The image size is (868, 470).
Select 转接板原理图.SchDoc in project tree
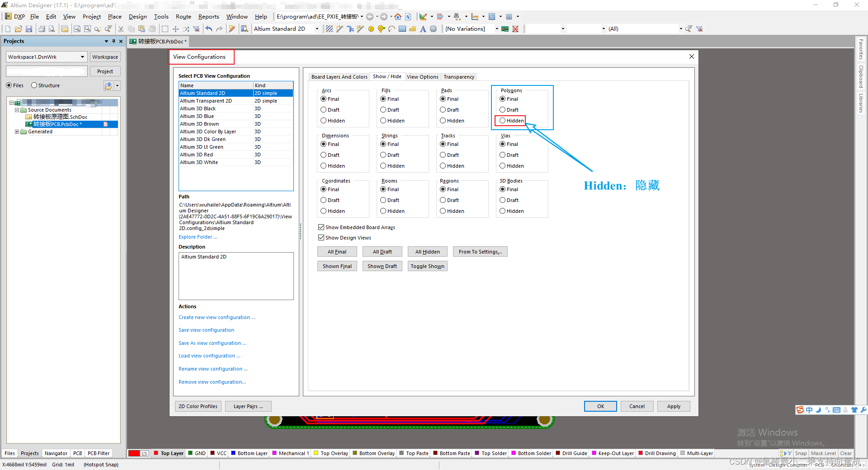pyautogui.click(x=60, y=117)
